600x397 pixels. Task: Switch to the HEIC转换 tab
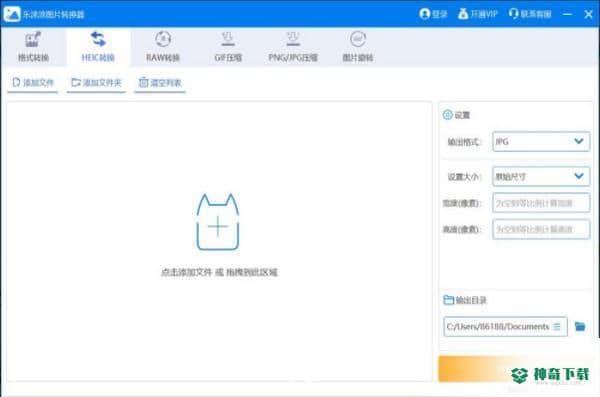[98, 47]
